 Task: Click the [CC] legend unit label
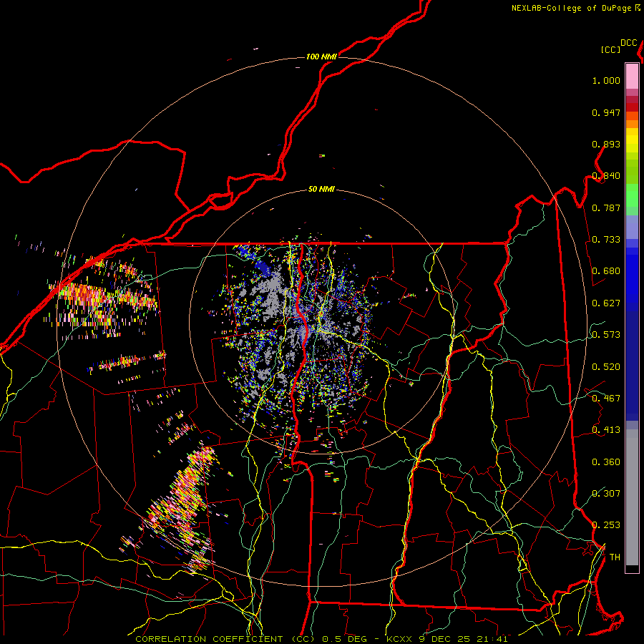(x=610, y=49)
